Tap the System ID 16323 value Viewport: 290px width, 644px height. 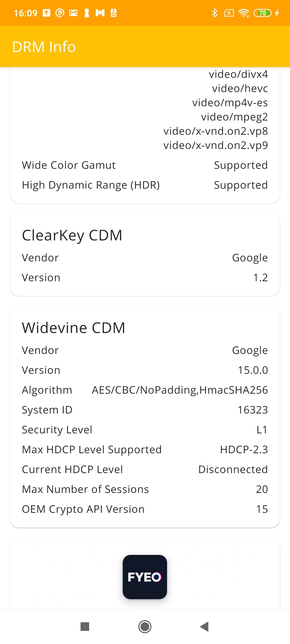253,410
